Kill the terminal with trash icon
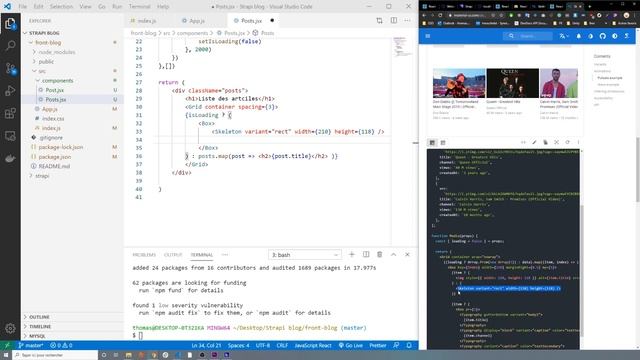Viewport: 640px width, 360px height. coord(380,254)
